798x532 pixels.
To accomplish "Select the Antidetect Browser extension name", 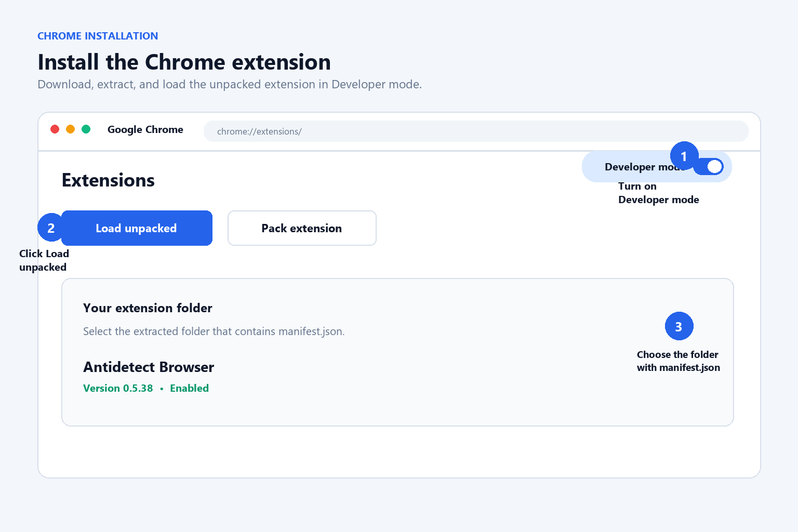I will [x=149, y=367].
